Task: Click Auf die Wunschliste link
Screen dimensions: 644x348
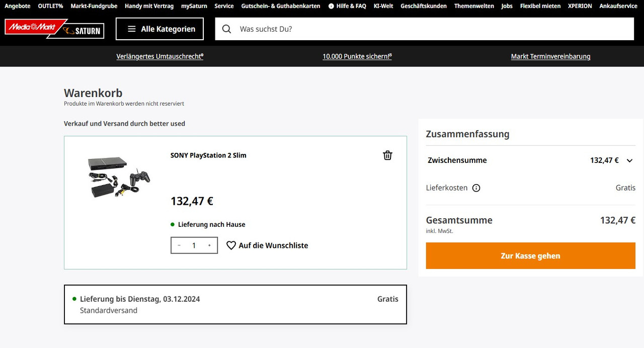Action: tap(273, 245)
